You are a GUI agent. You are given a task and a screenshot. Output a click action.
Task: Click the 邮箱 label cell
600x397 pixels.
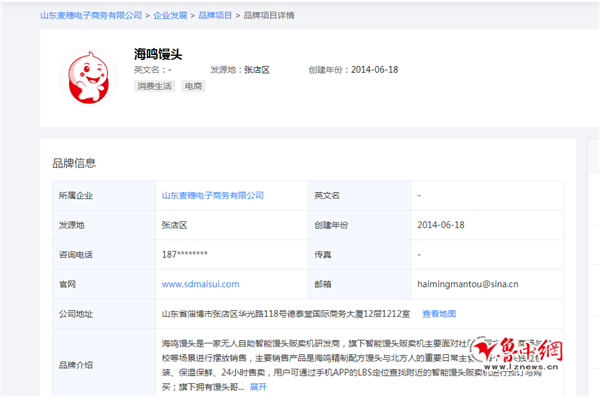[359, 284]
